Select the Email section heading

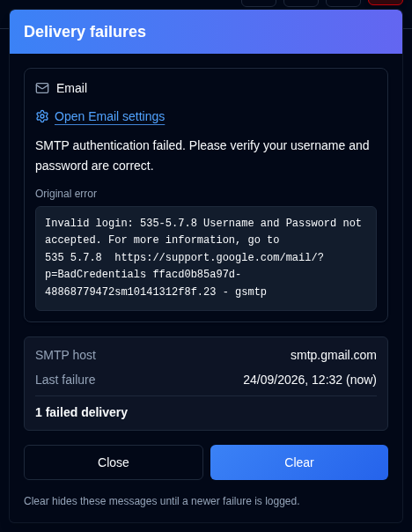[x=71, y=88]
